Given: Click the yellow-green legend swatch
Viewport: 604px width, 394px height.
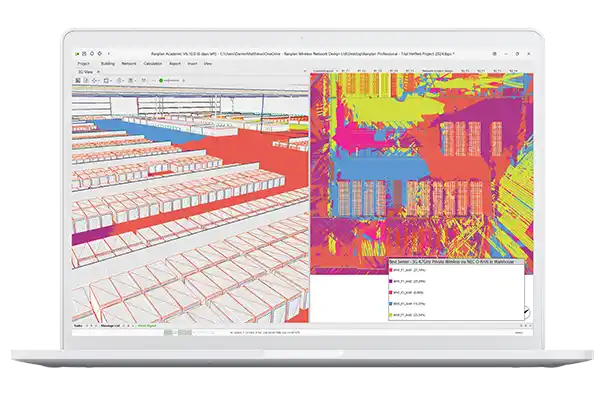Looking at the screenshot, I should tap(391, 315).
